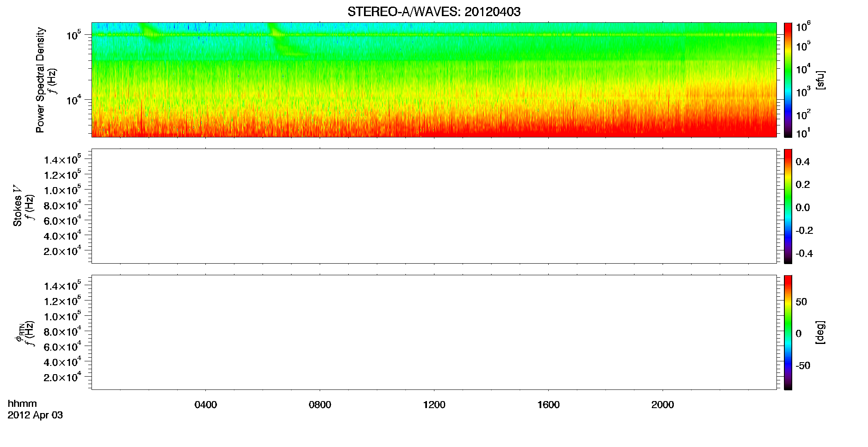This screenshot has width=868, height=447.
Task: Click the 0800 time tick label
Action: [x=320, y=405]
